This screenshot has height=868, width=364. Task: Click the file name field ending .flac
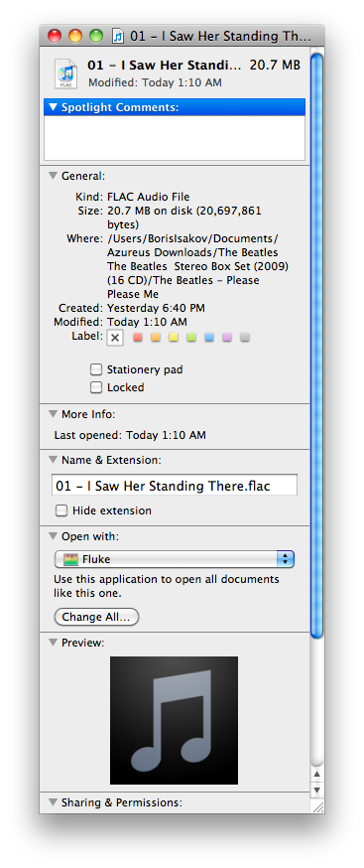click(x=175, y=486)
